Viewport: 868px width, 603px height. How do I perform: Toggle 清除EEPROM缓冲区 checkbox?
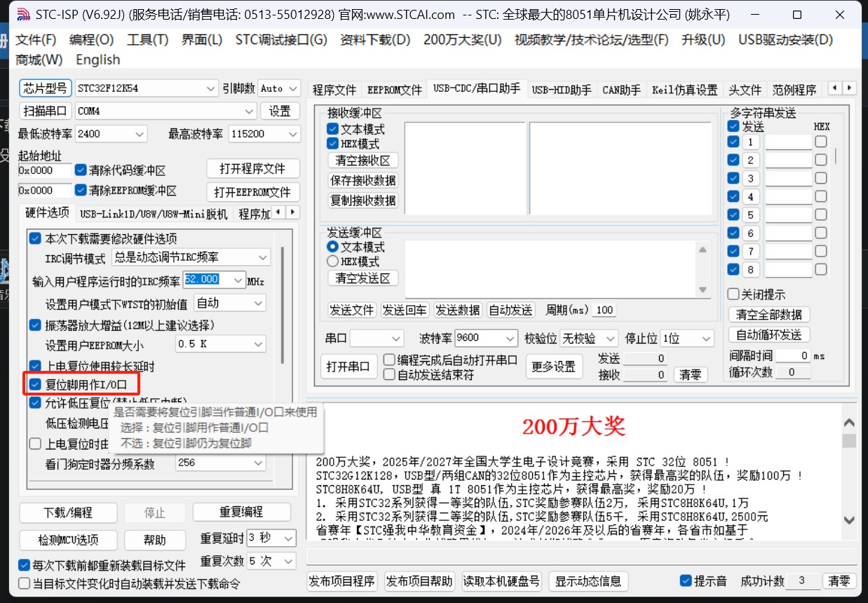pyautogui.click(x=81, y=190)
